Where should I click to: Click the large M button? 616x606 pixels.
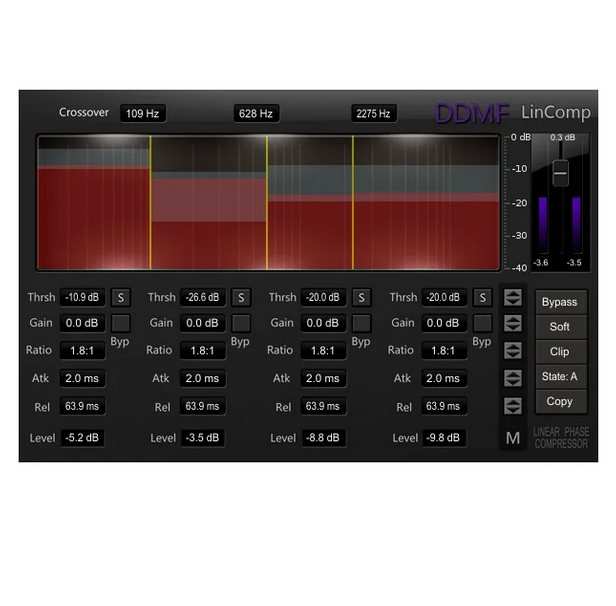[x=513, y=438]
